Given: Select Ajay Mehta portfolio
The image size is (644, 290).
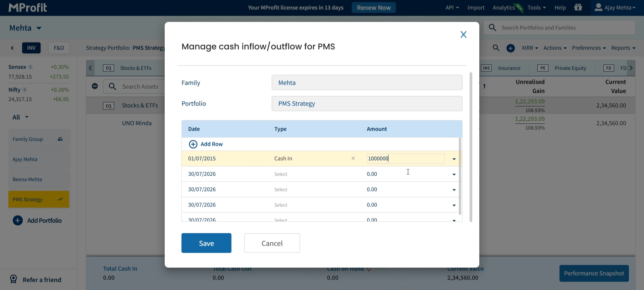Looking at the screenshot, I should coord(39,159).
